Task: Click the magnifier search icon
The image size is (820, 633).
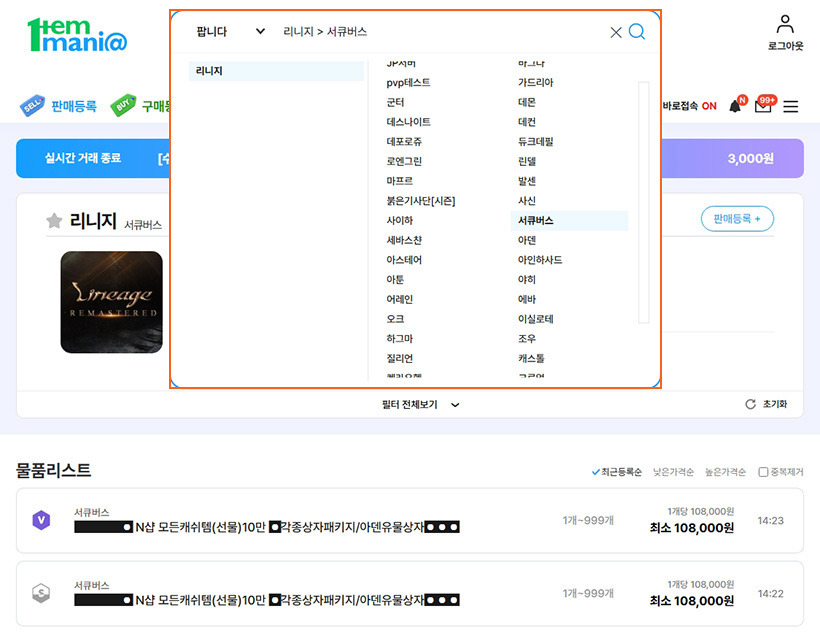Action: pos(636,32)
